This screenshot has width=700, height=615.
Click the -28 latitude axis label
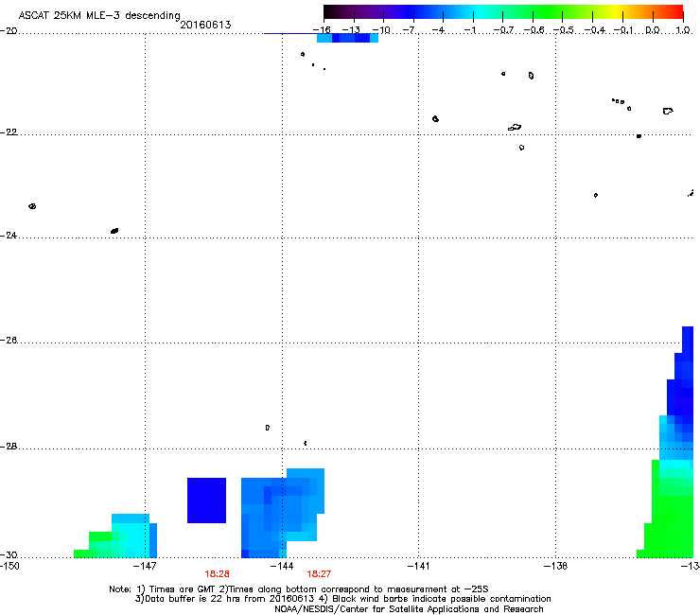9,447
